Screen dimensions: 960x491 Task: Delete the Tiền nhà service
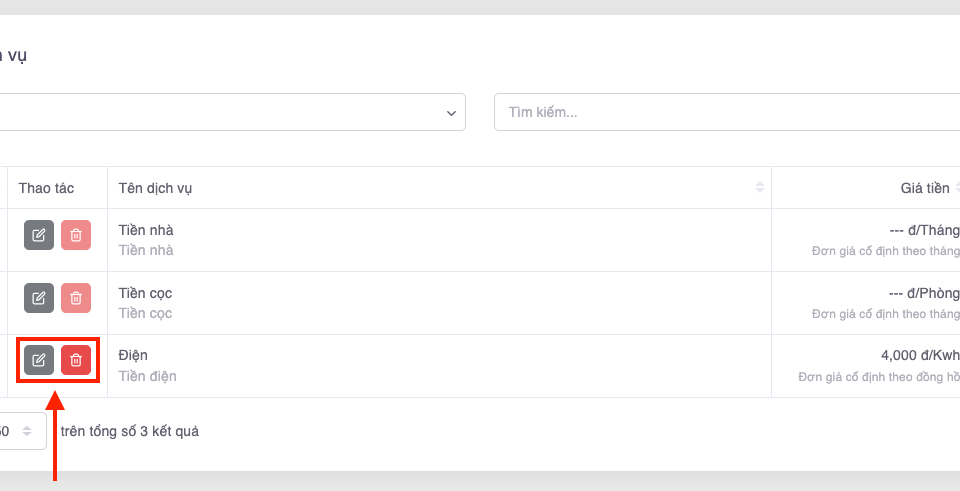(x=76, y=235)
